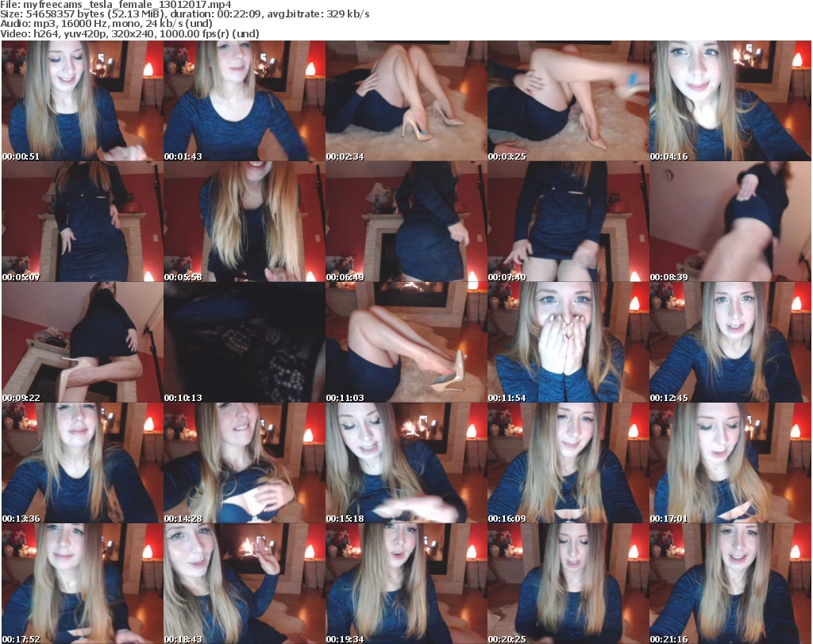The width and height of the screenshot is (813, 644).
Task: Choose the 00:05:58 frame
Action: pos(245,222)
